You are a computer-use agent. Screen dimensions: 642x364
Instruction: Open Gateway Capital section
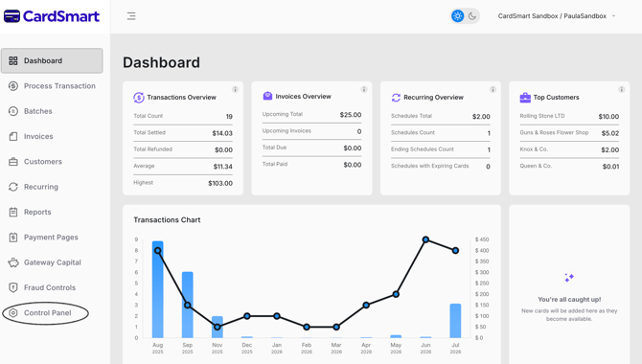[52, 262]
